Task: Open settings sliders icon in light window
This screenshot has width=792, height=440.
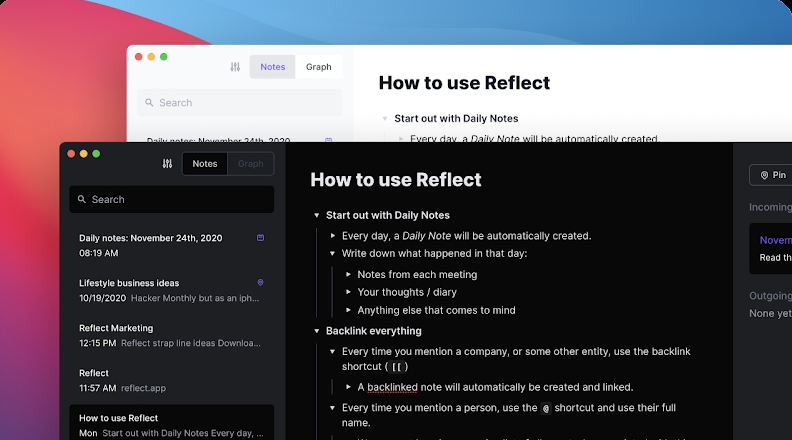Action: (x=235, y=67)
